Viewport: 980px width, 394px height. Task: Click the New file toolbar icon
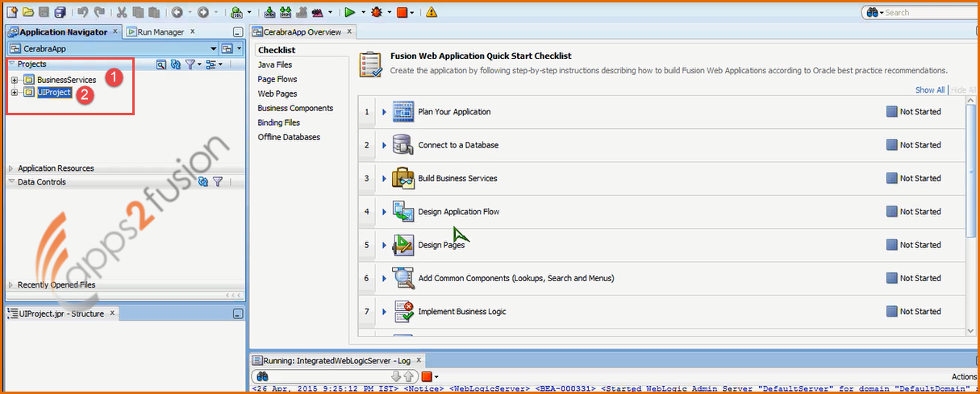13,12
